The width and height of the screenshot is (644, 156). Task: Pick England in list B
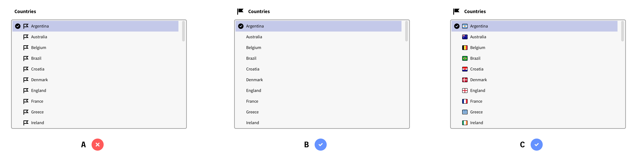[254, 91]
